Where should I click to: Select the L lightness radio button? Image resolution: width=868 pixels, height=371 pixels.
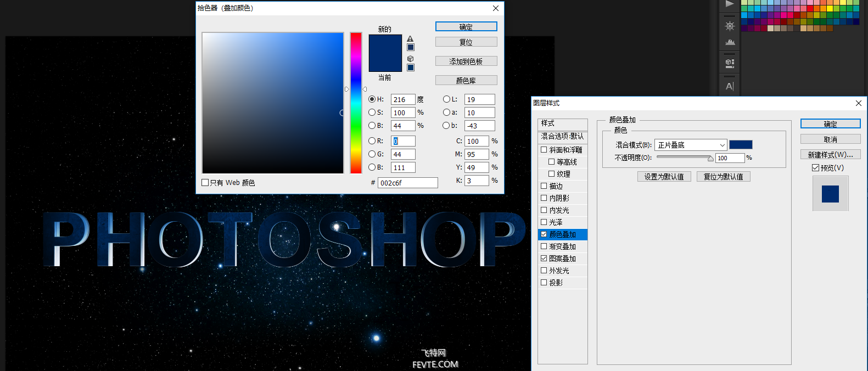[x=446, y=99]
